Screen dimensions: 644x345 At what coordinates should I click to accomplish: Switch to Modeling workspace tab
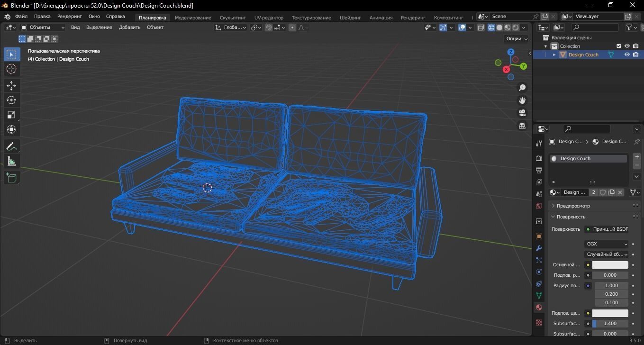(x=193, y=18)
